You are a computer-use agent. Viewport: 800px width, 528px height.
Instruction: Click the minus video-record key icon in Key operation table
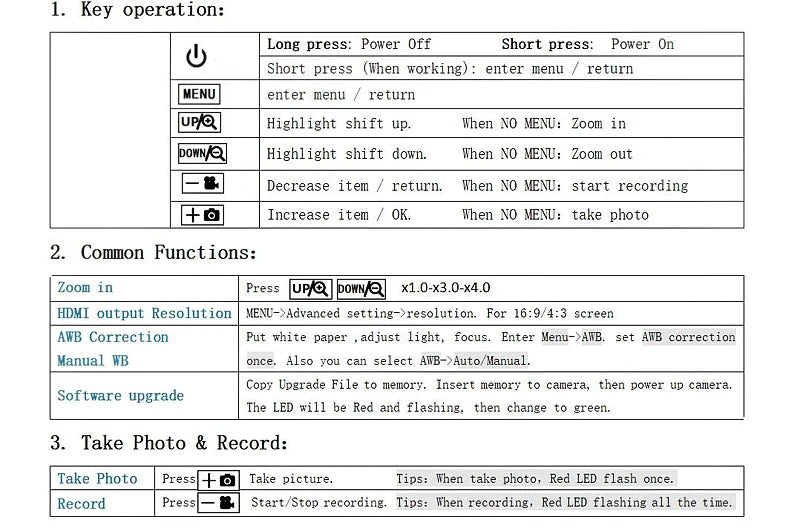203,183
